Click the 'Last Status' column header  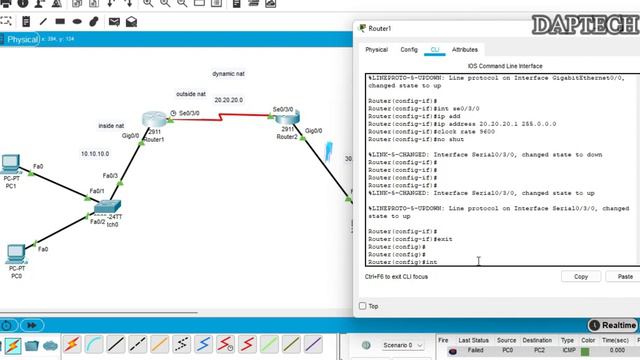click(x=473, y=340)
